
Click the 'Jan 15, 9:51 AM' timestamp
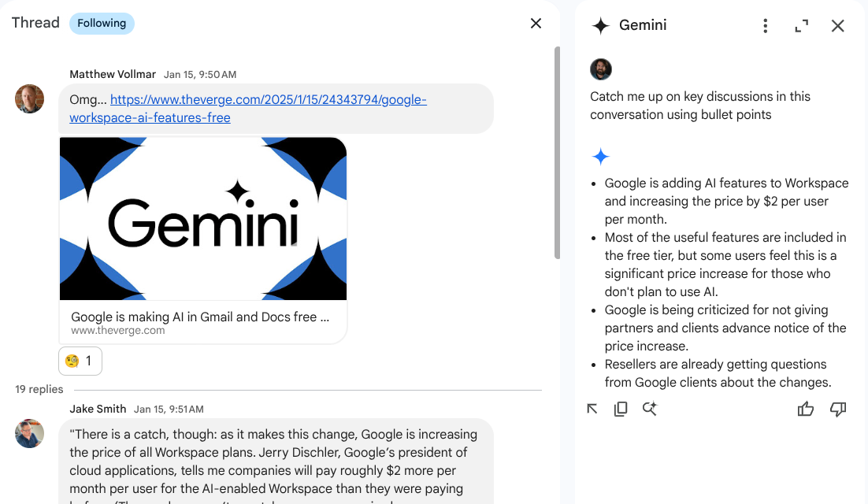click(x=169, y=409)
